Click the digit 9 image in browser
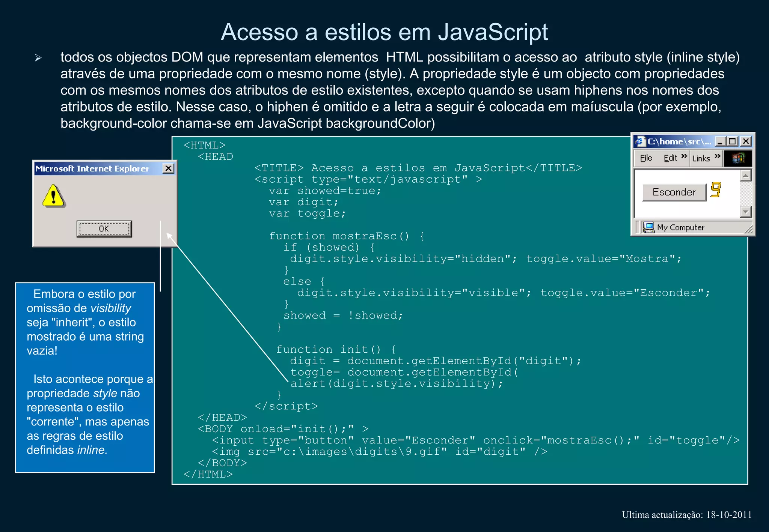Viewport: 769px width, 532px height. [x=716, y=190]
